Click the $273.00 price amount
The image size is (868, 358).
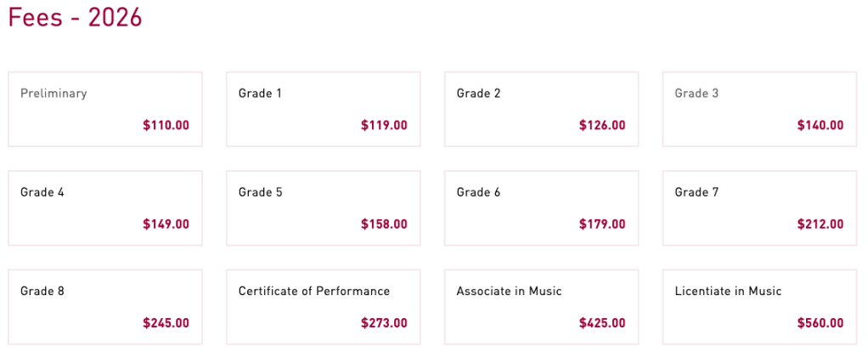click(384, 323)
